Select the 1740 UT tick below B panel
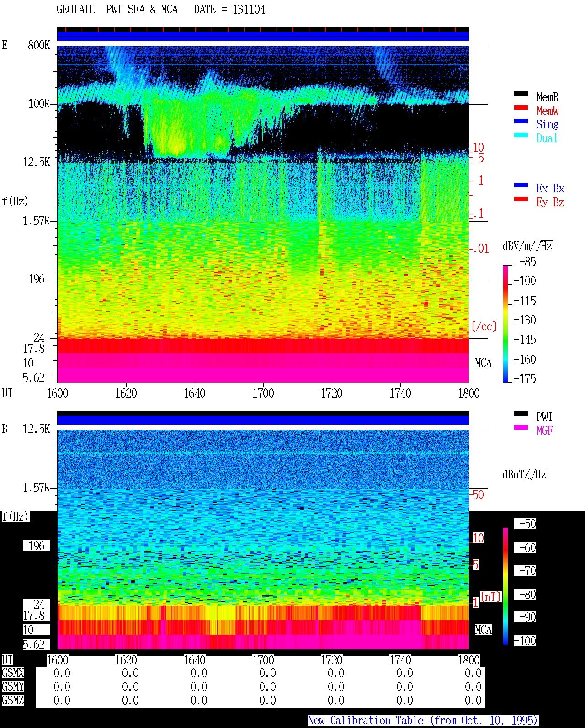585x728 pixels. pyautogui.click(x=400, y=660)
